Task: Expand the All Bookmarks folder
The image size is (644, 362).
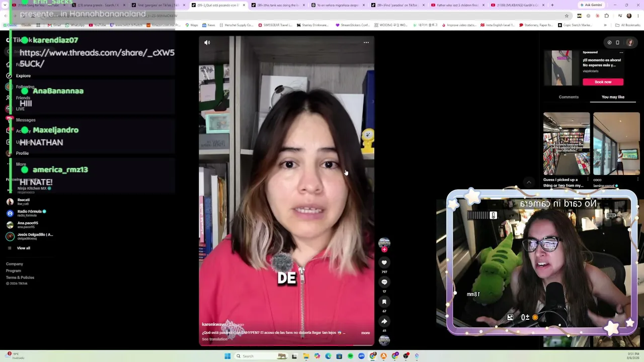Action: [x=628, y=25]
